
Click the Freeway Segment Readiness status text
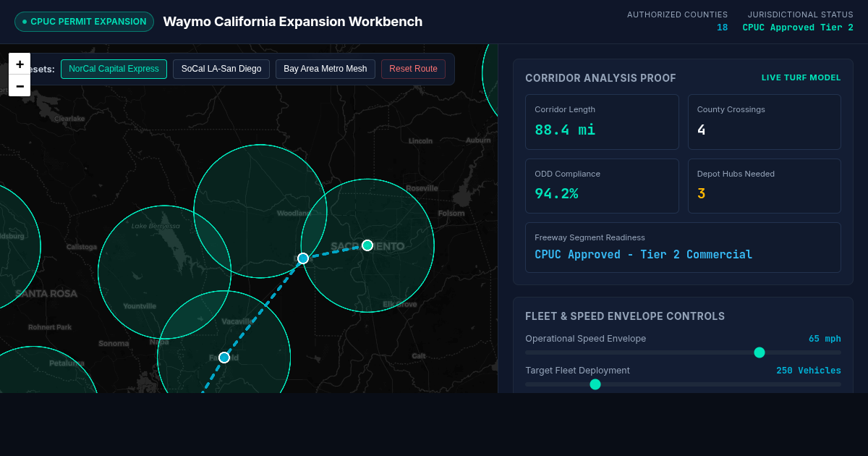[x=643, y=255]
